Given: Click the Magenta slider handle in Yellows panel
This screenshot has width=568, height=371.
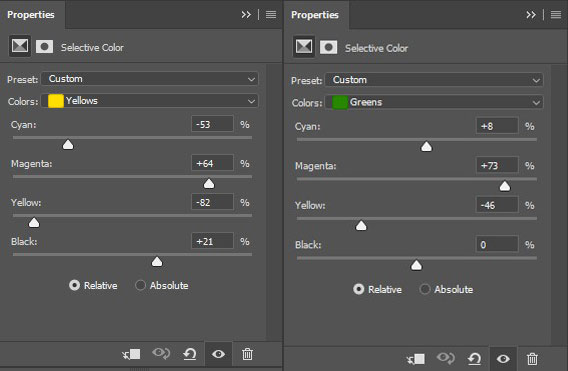Looking at the screenshot, I should 209,184.
